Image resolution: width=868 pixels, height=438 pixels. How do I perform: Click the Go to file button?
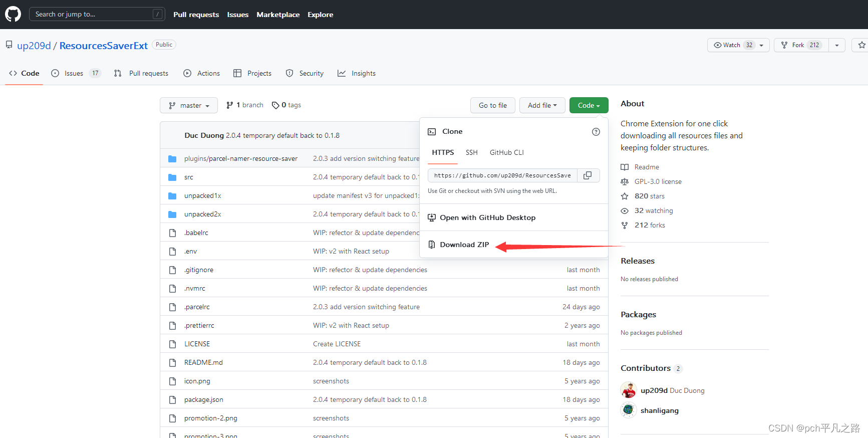click(493, 105)
